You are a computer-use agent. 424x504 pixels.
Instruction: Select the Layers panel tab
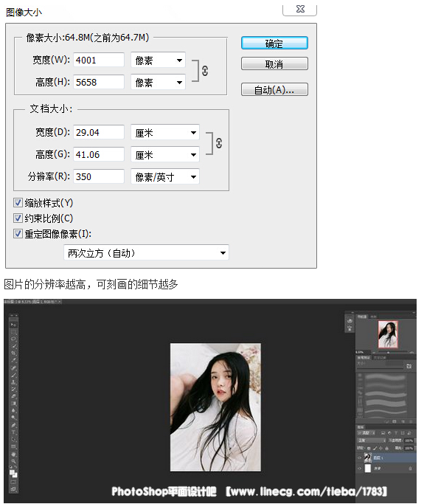(x=361, y=427)
